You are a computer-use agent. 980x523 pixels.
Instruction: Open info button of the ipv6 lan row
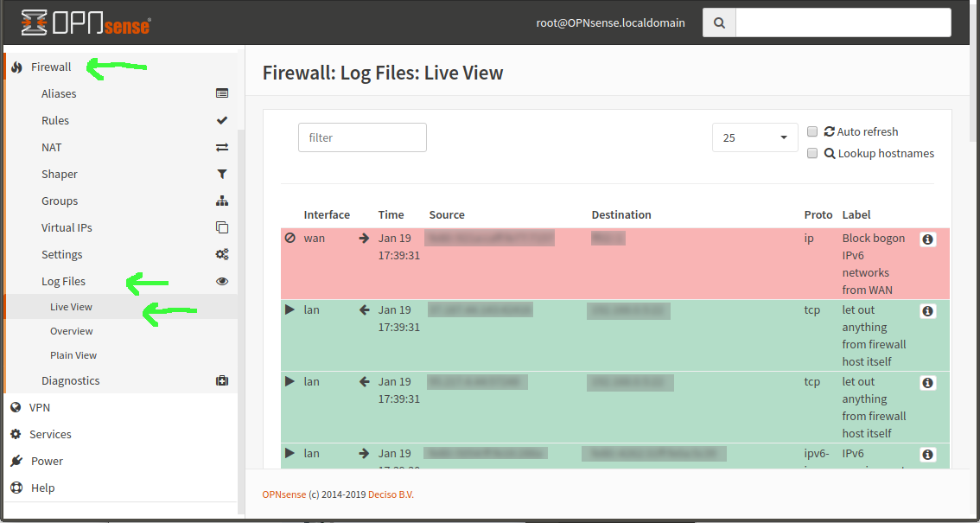click(x=927, y=454)
